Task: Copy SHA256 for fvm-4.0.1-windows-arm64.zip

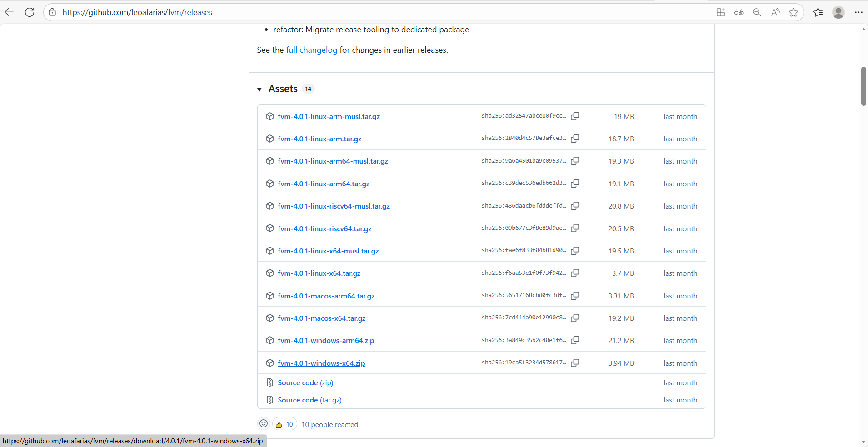Action: [x=575, y=340]
